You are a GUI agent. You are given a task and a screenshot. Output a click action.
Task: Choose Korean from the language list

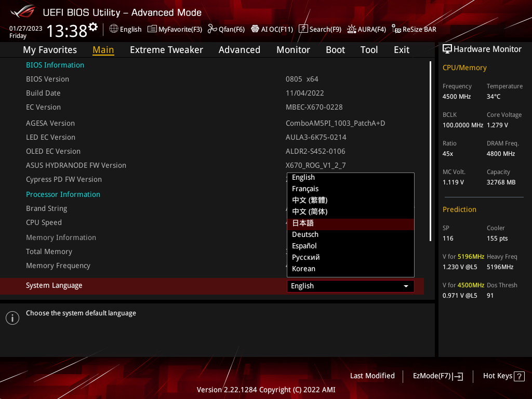[x=351, y=269]
